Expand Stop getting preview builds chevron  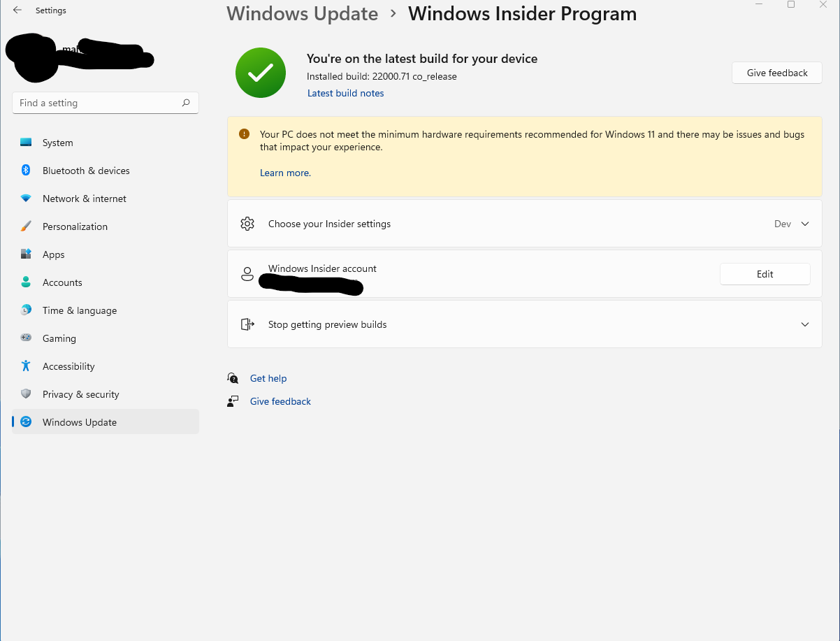805,324
